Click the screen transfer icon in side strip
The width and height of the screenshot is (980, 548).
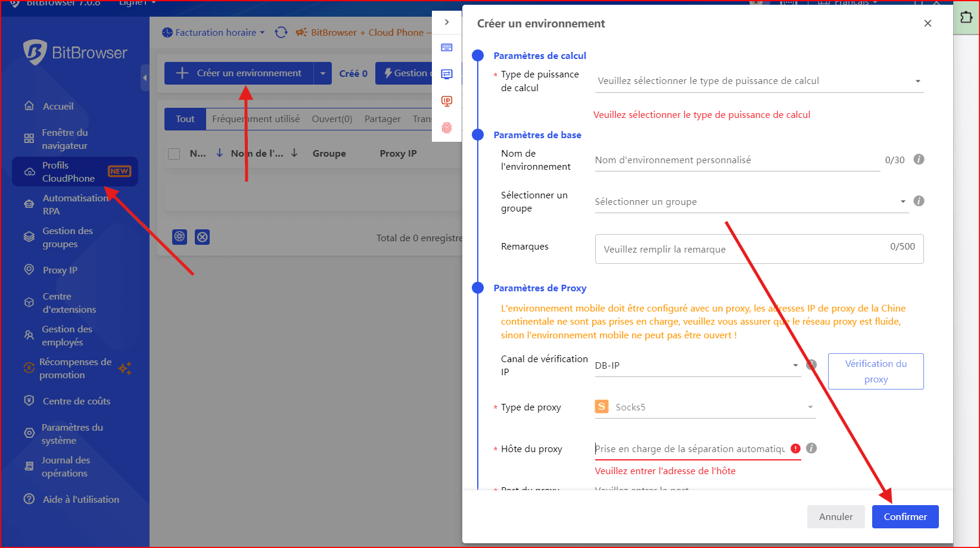[447, 74]
